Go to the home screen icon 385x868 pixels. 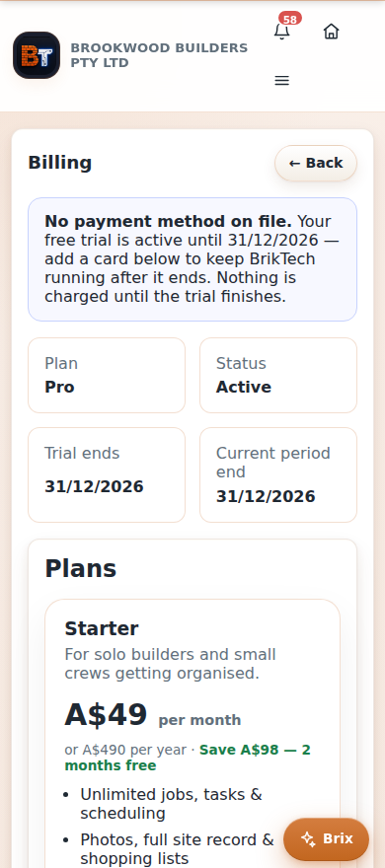(x=331, y=32)
